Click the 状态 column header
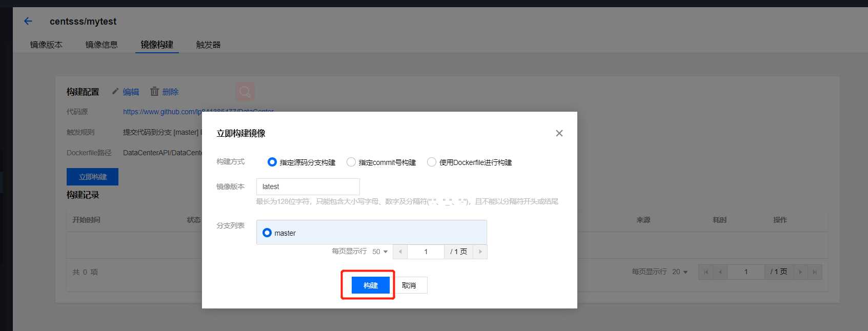 click(x=194, y=220)
